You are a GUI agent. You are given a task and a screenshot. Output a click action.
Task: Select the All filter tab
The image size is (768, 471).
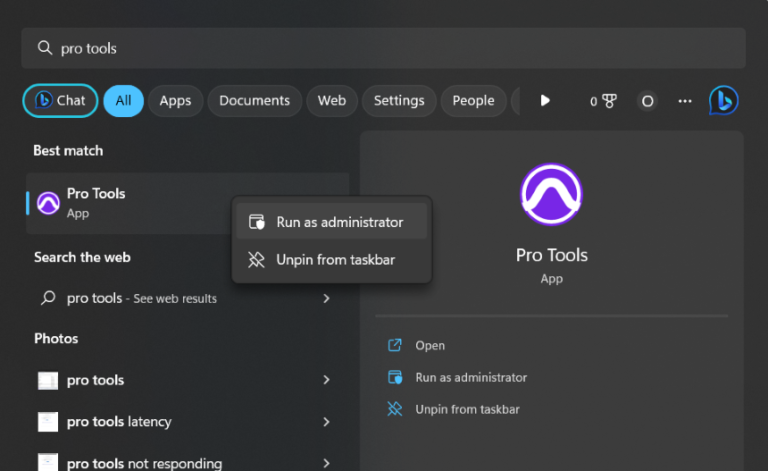[123, 100]
